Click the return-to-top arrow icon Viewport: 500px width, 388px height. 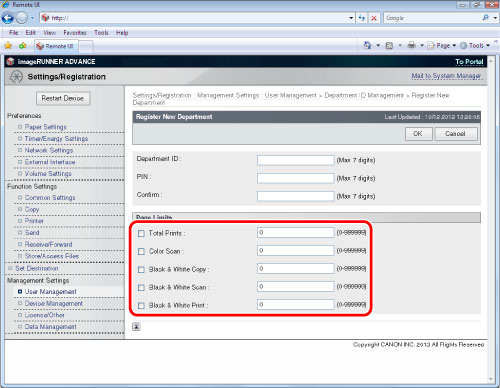point(136,327)
